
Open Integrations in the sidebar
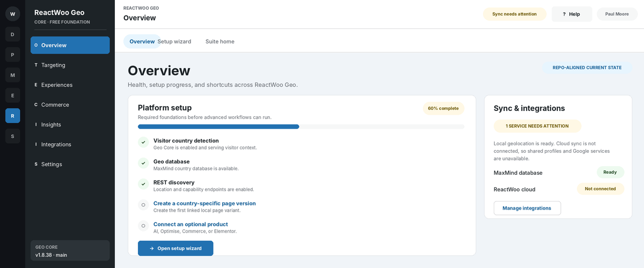[70, 144]
